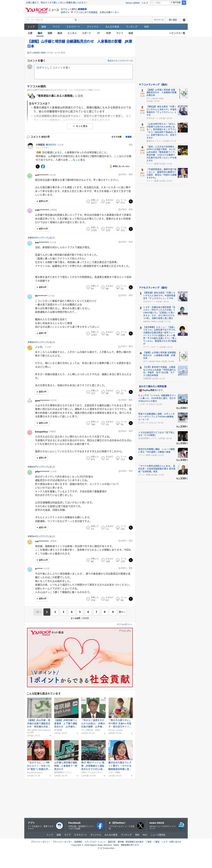Click うーん on ノック's comment
This screenshot has width=212, height=868.
pyautogui.click(x=122, y=391)
